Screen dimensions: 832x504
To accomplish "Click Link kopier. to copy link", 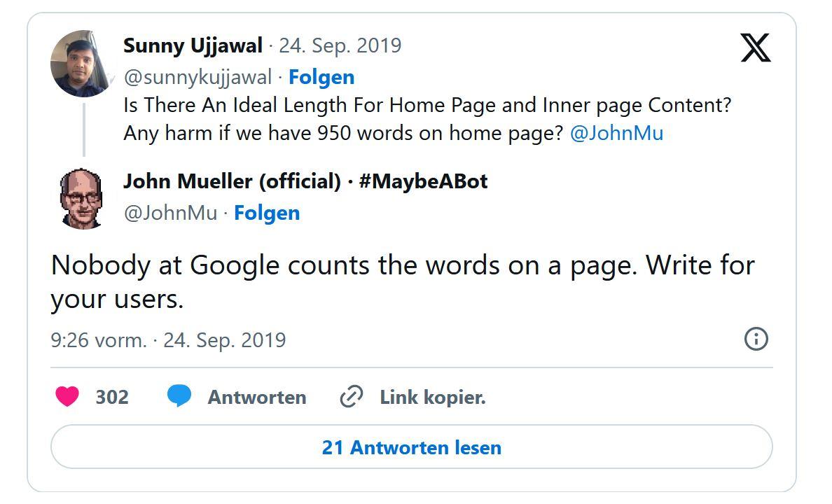I will pos(433,397).
